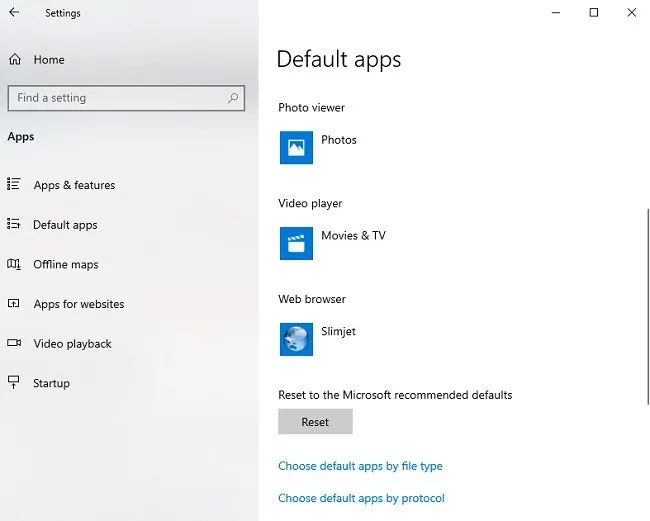Open Choose default apps by file type
Image resolution: width=650 pixels, height=521 pixels.
tap(360, 466)
